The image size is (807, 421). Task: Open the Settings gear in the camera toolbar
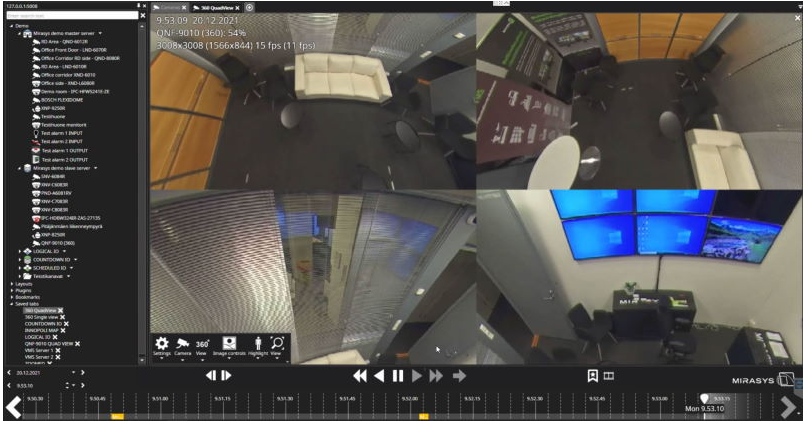(161, 343)
